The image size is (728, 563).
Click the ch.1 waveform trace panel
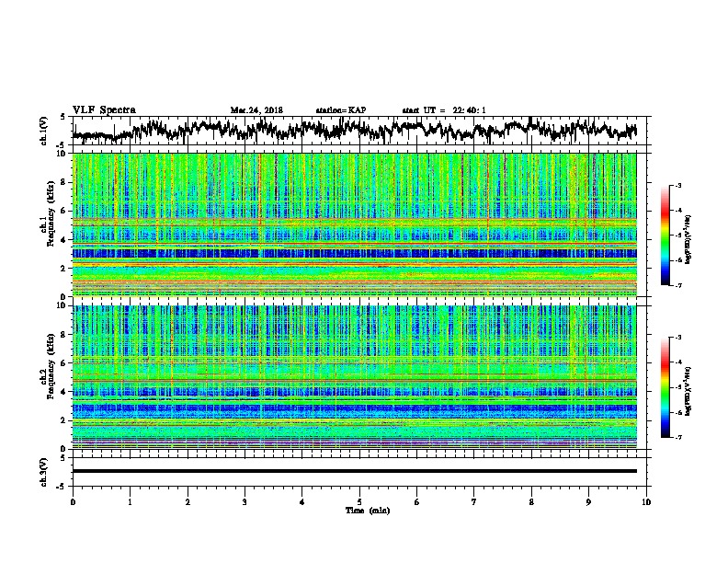click(361, 131)
